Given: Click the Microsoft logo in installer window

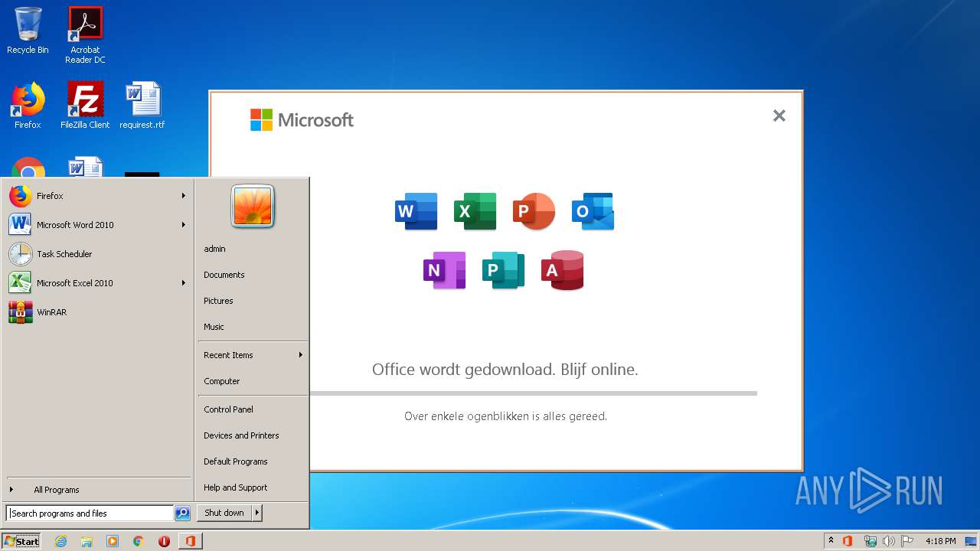Looking at the screenshot, I should pyautogui.click(x=302, y=119).
